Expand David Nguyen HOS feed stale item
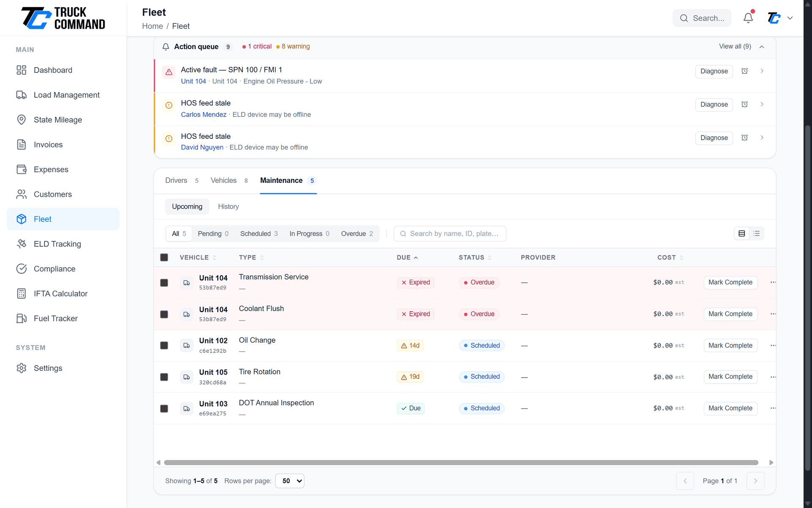This screenshot has width=812, height=508. (762, 138)
